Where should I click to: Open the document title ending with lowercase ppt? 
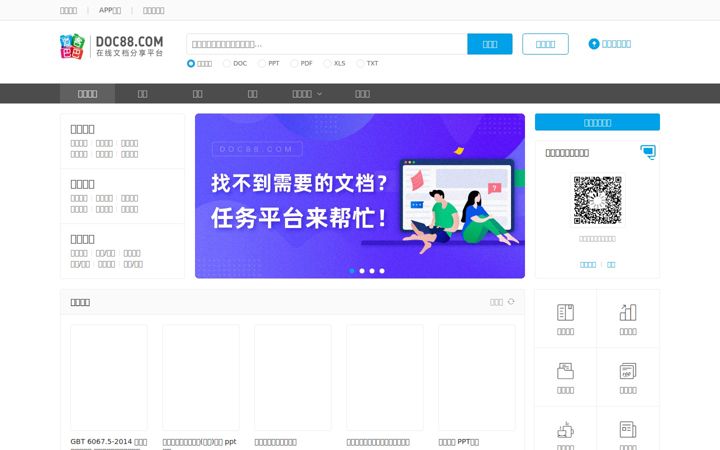(x=199, y=442)
